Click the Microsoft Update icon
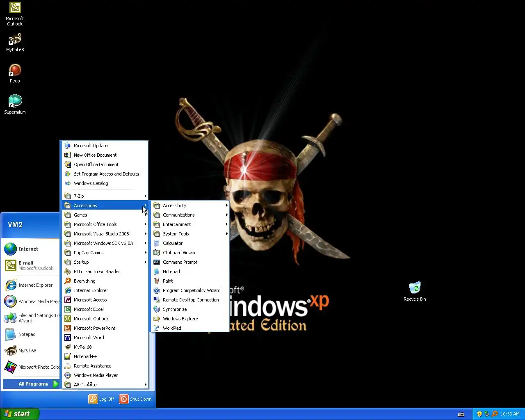This screenshot has height=420, width=525. point(68,146)
